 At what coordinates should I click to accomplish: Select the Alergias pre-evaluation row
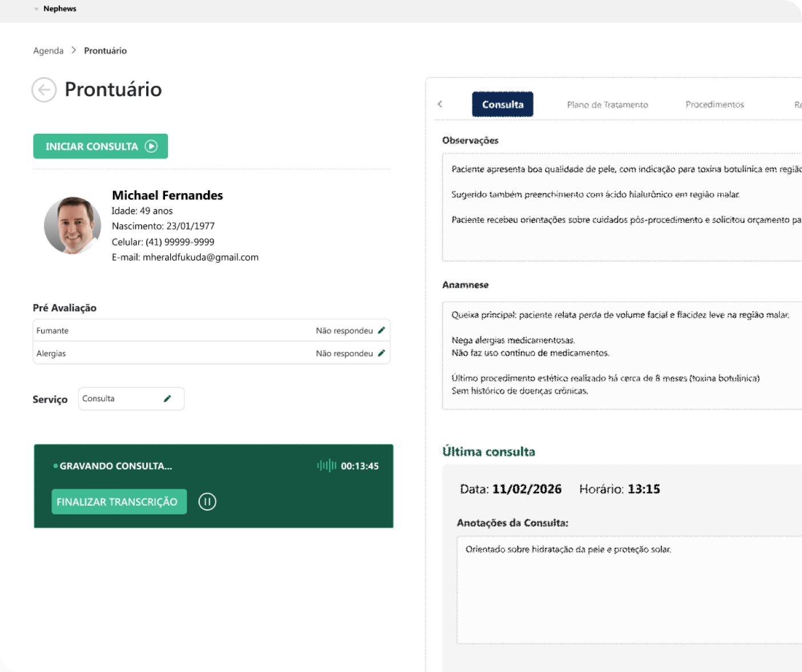[x=211, y=353]
